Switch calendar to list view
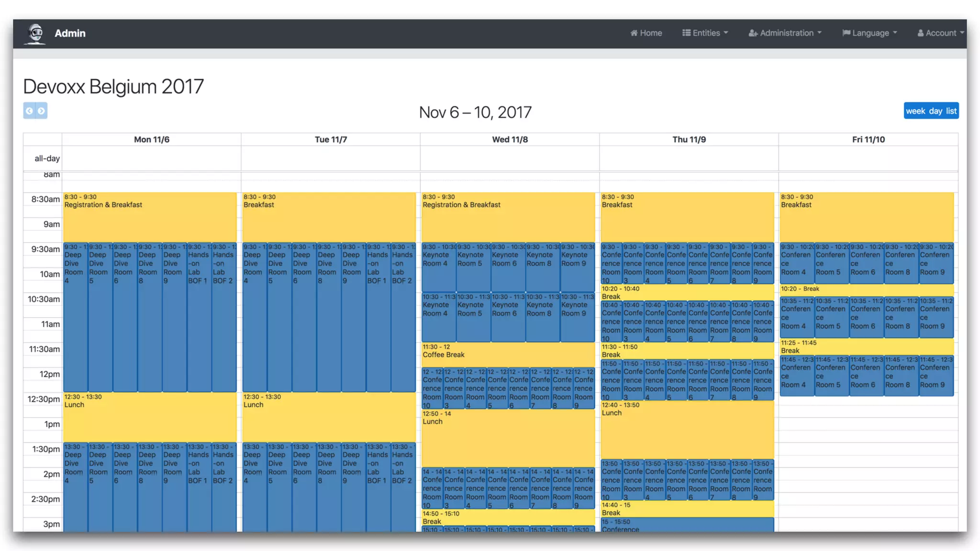The image size is (980, 551). click(x=951, y=111)
